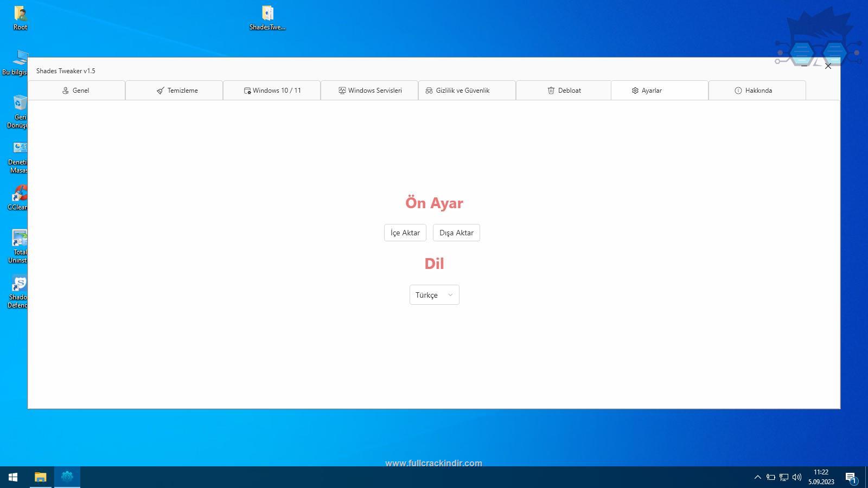Screen dimensions: 868x488
Task: Click the İçe Aktar button
Action: tap(405, 233)
